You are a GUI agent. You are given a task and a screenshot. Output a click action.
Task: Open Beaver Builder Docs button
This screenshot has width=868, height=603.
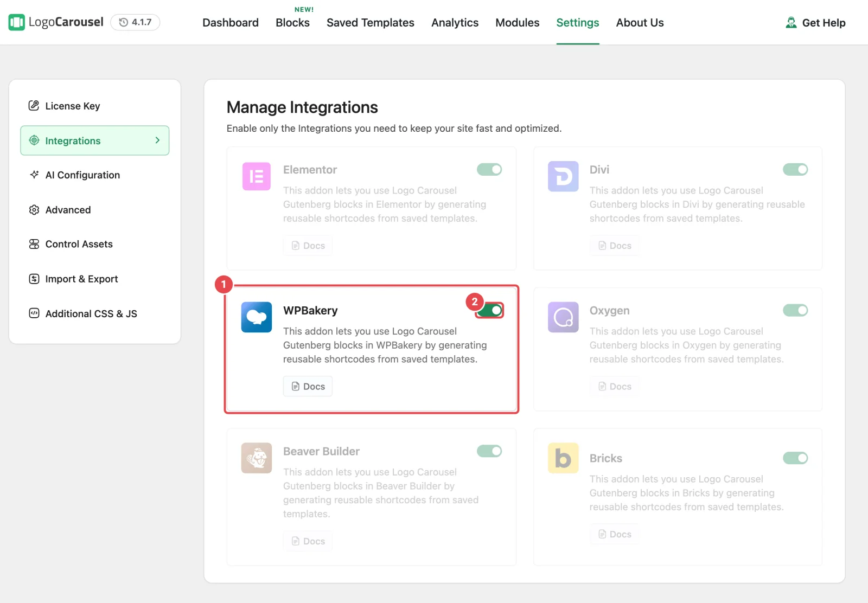[x=308, y=541]
